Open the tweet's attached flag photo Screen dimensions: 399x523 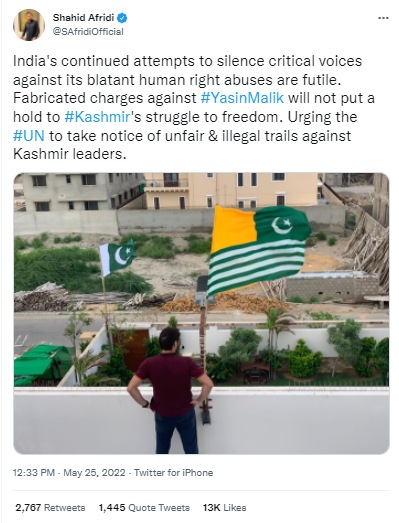pos(201,313)
